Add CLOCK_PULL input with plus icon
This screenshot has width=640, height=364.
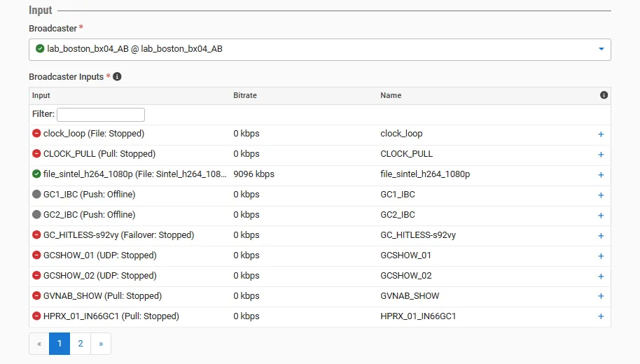tap(601, 155)
